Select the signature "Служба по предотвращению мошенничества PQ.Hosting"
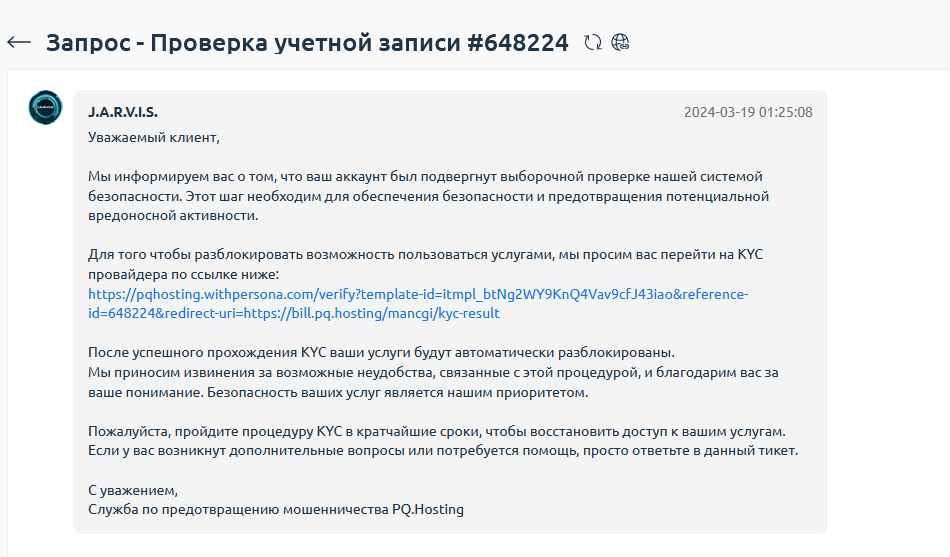950x557 pixels. pyautogui.click(x=276, y=510)
